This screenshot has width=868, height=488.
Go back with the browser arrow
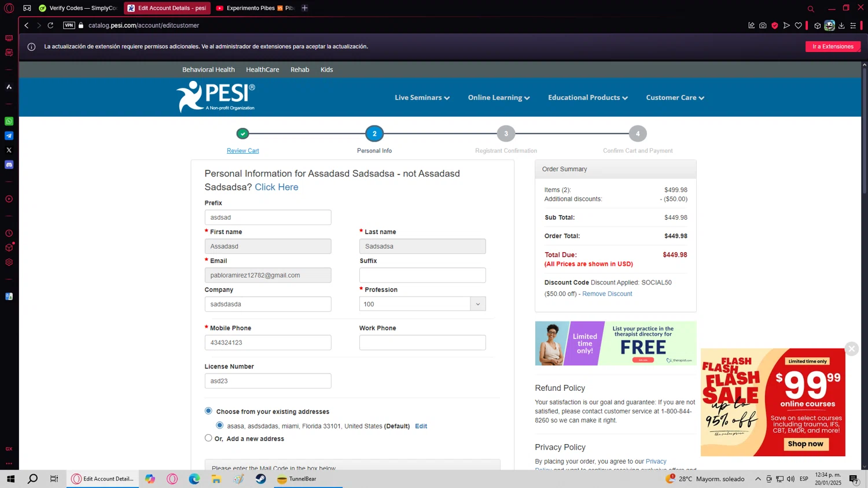coord(27,25)
